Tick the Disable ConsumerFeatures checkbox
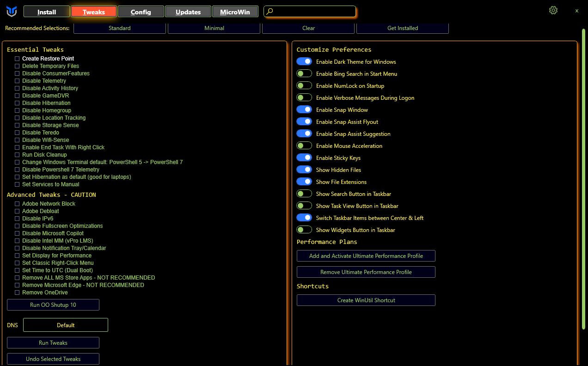 [x=17, y=73]
